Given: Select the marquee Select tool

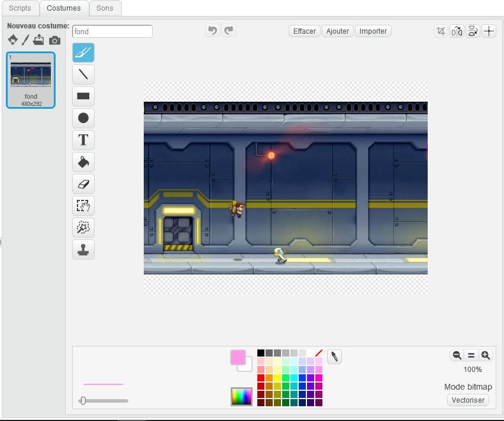Looking at the screenshot, I should tap(83, 205).
